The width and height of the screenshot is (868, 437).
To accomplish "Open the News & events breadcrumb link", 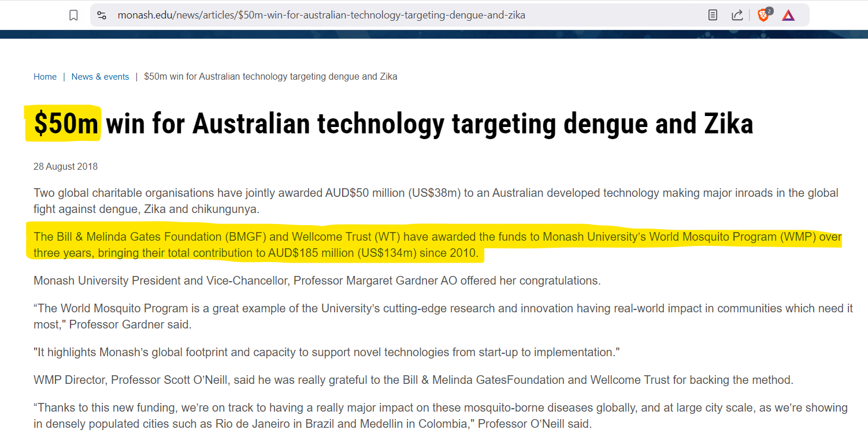I will [x=100, y=77].
